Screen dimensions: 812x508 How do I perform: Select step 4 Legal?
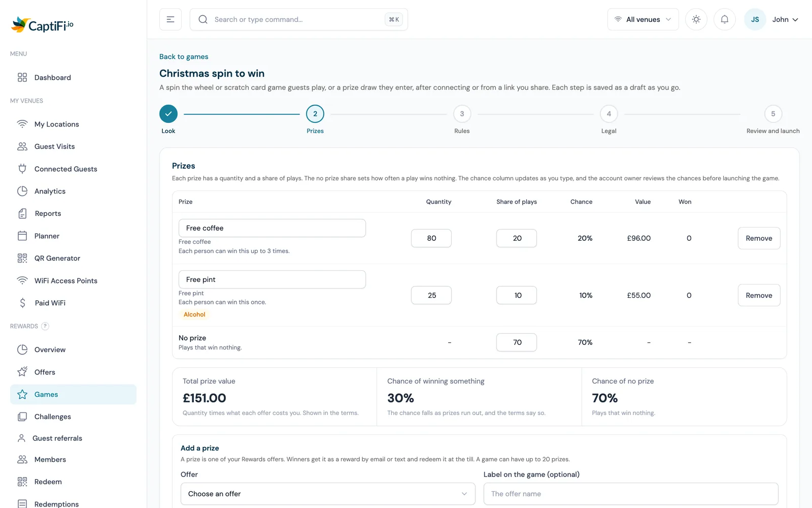[x=609, y=114]
